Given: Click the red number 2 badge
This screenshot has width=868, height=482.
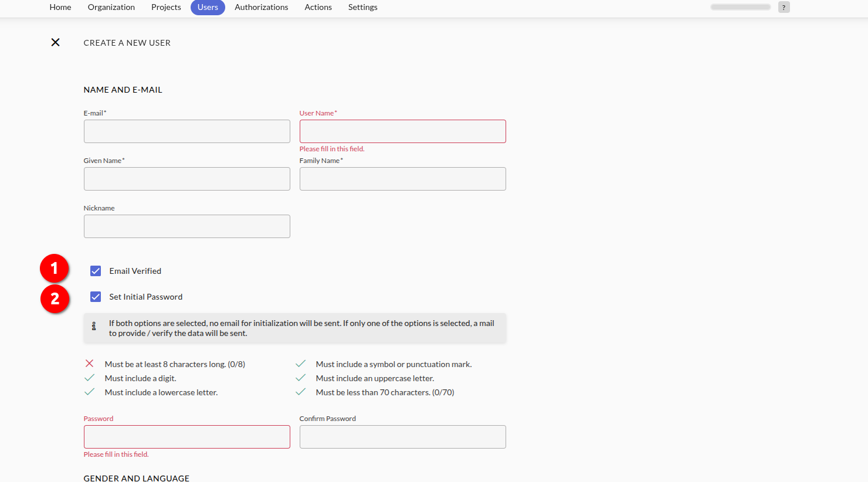Looking at the screenshot, I should 55,298.
